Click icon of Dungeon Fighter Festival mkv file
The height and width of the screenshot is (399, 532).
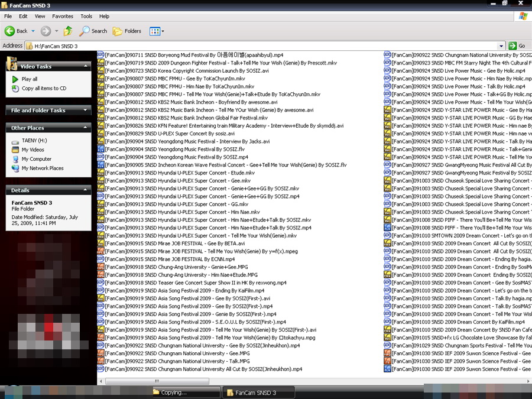pyautogui.click(x=100, y=63)
